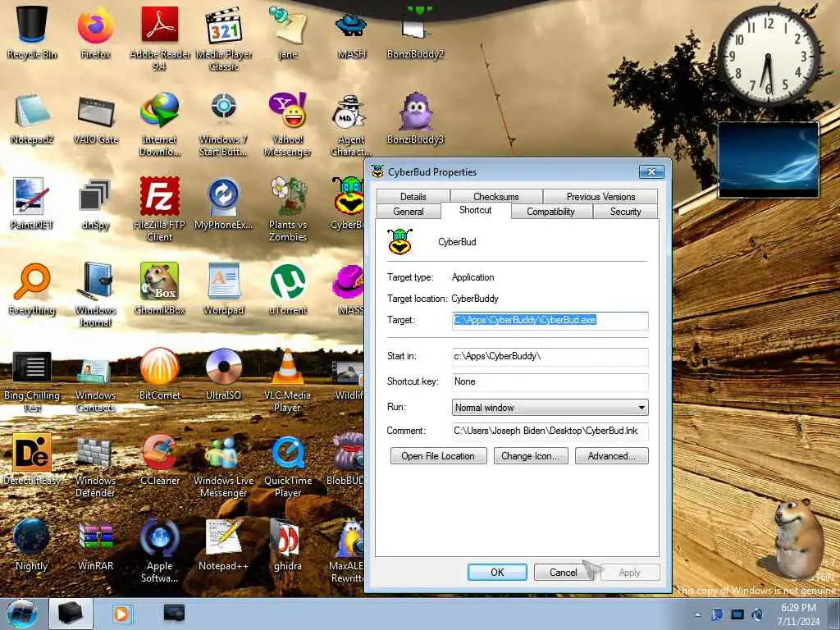
Task: Open the Advanced... shortcut options
Action: point(611,456)
